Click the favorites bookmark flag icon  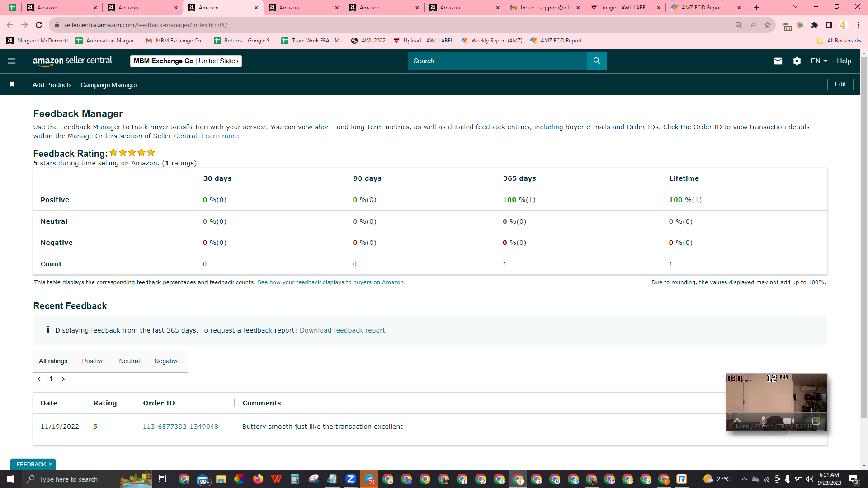pyautogui.click(x=12, y=84)
